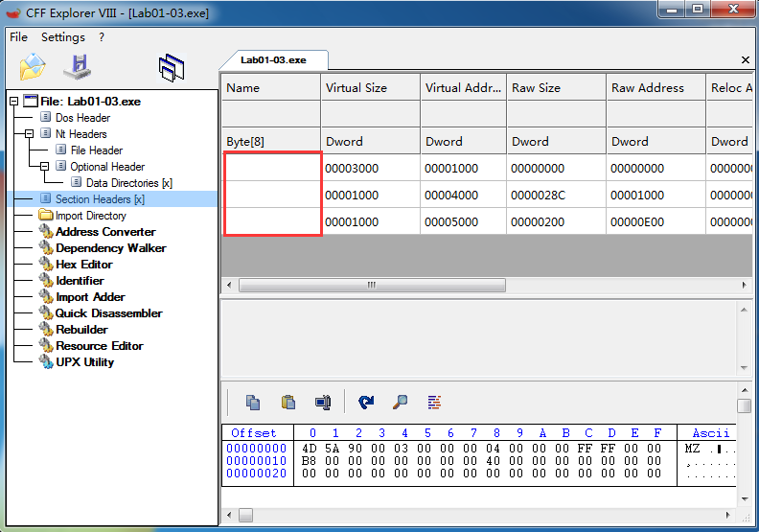Click the Identifier tool icon
This screenshot has width=759, height=532.
coord(46,281)
